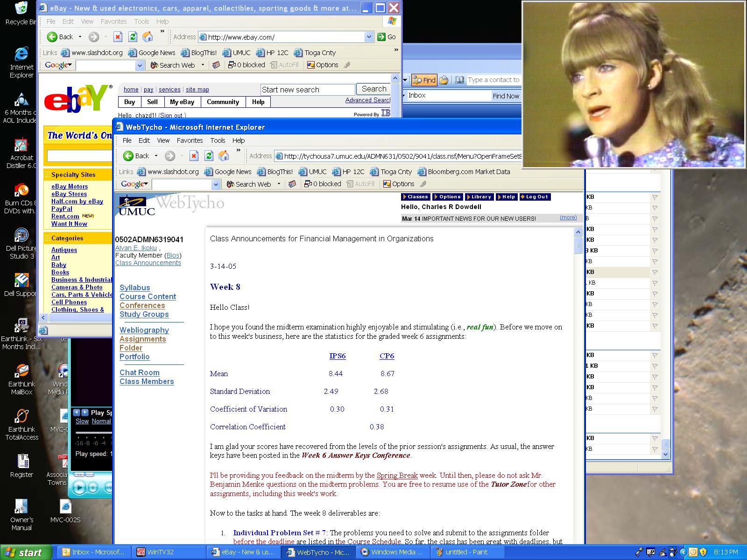
Task: Click the Find button in Outlook toolbar
Action: tap(424, 80)
